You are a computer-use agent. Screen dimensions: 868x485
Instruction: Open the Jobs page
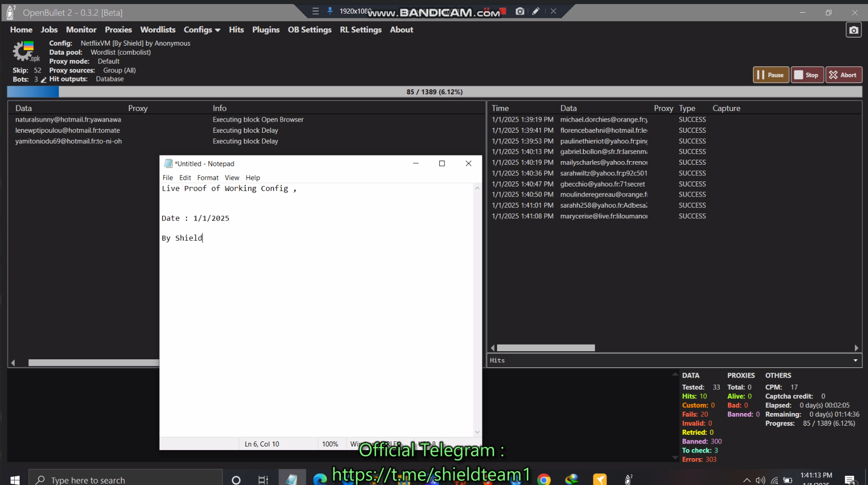coord(49,30)
